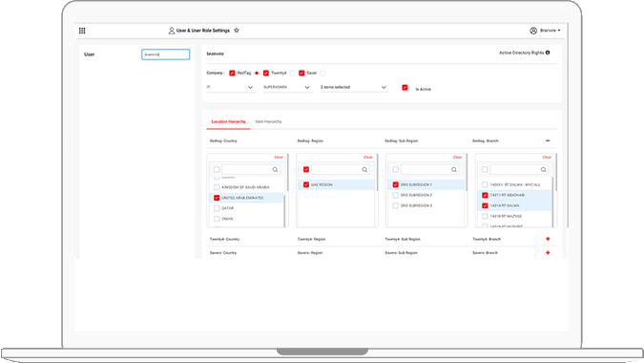Image resolution: width=644 pixels, height=363 pixels.
Task: Click search icon in Redtag Sub Region list
Action: coord(454,169)
